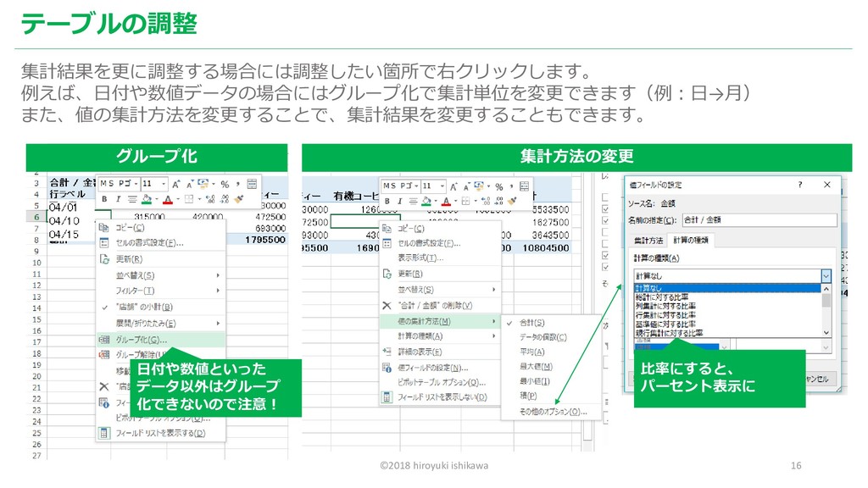Click comma style in the 集計方法の変更 panel mini toolbar
Viewport: 868px width, 488px height.
click(x=511, y=186)
